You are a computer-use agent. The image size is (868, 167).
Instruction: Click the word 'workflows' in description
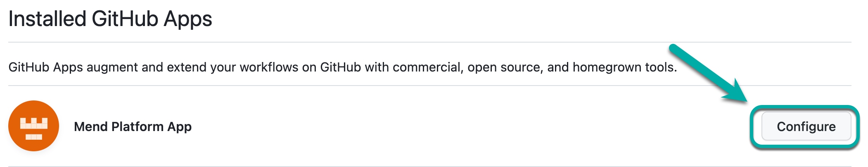point(269,67)
